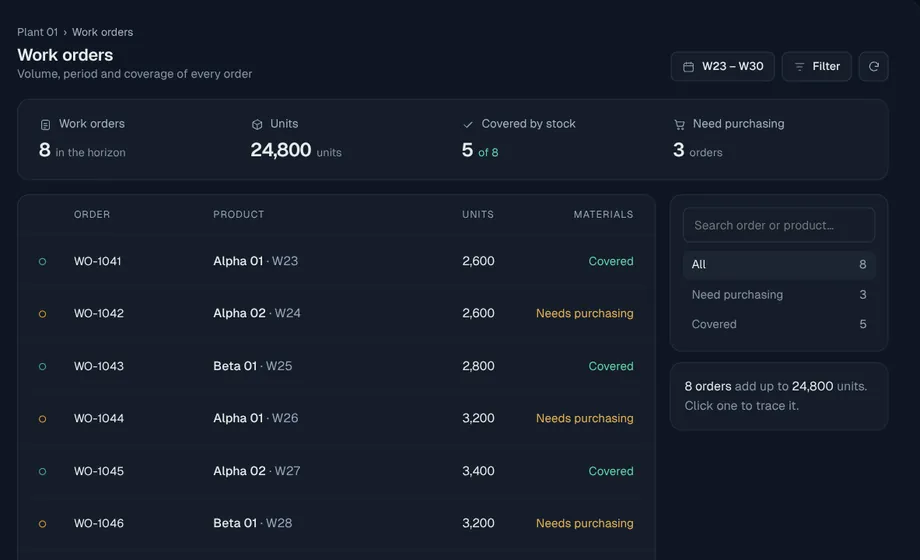Click product Alpha 01 · W23
The width and height of the screenshot is (920, 560).
(x=255, y=261)
